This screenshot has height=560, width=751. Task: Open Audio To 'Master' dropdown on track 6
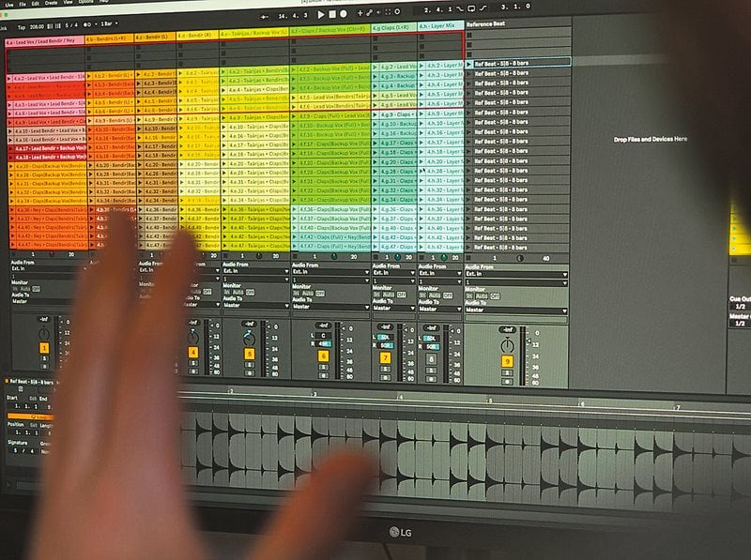[x=330, y=307]
